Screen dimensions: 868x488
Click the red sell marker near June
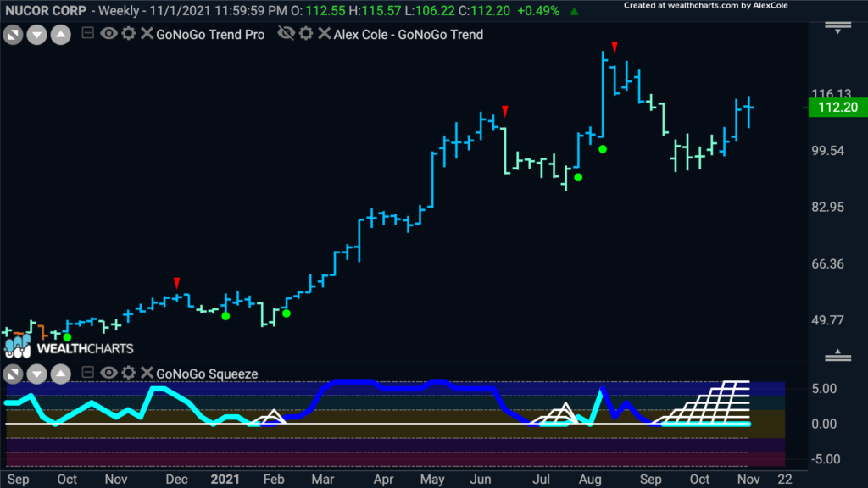[x=505, y=111]
